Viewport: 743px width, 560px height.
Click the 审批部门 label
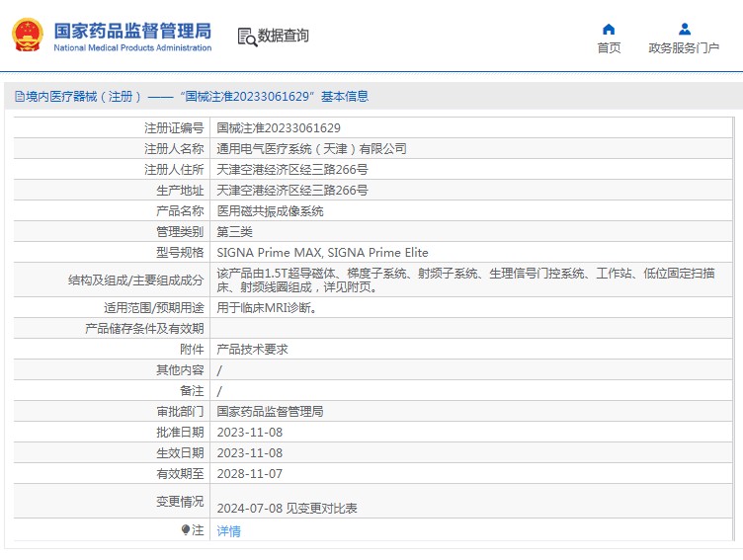[x=180, y=412]
